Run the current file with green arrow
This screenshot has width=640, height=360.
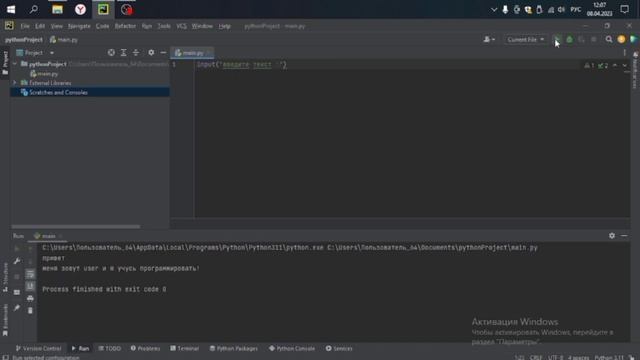[557, 39]
